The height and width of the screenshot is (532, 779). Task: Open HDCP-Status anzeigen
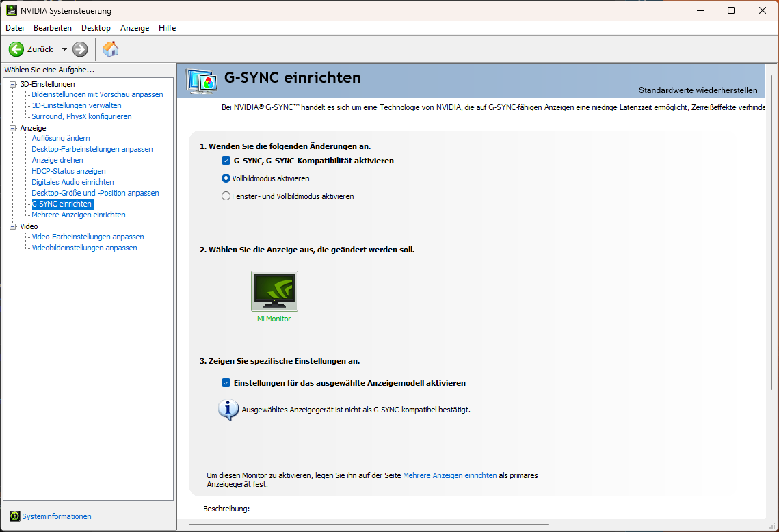(68, 171)
